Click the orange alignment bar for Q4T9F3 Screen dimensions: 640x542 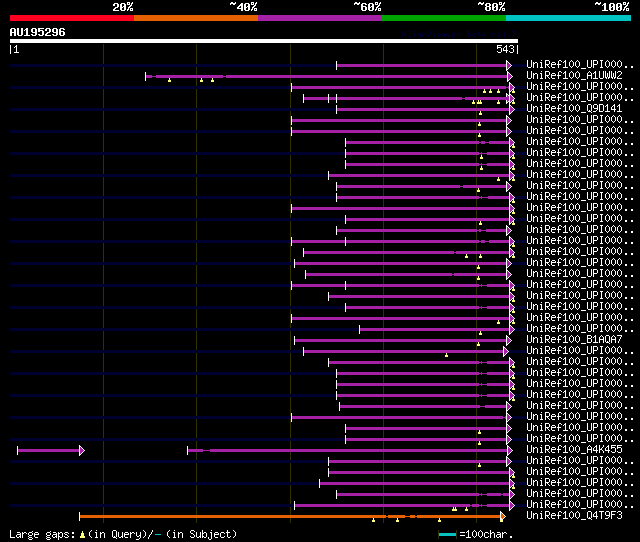click(290, 517)
